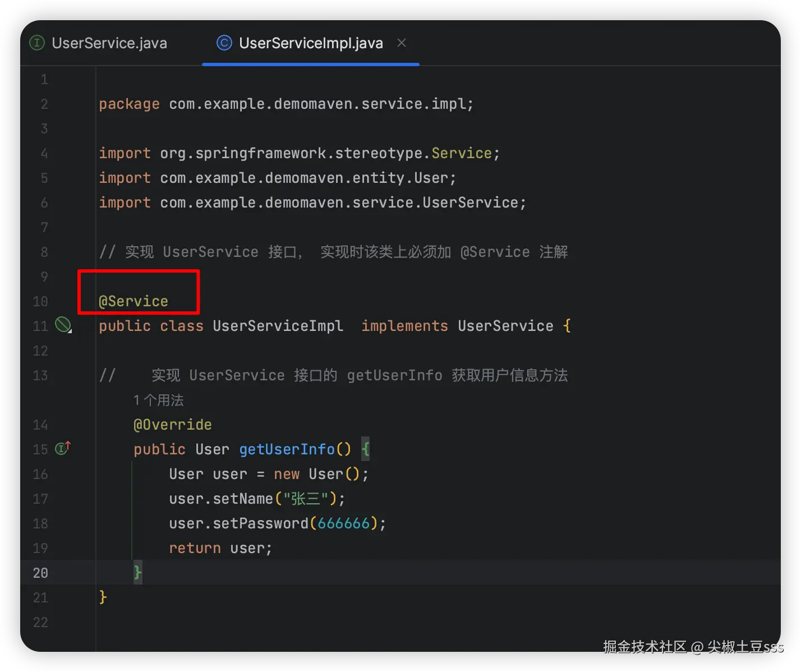Click the class icon on UserServiceImpl.java tab
801x672 pixels.
click(224, 43)
